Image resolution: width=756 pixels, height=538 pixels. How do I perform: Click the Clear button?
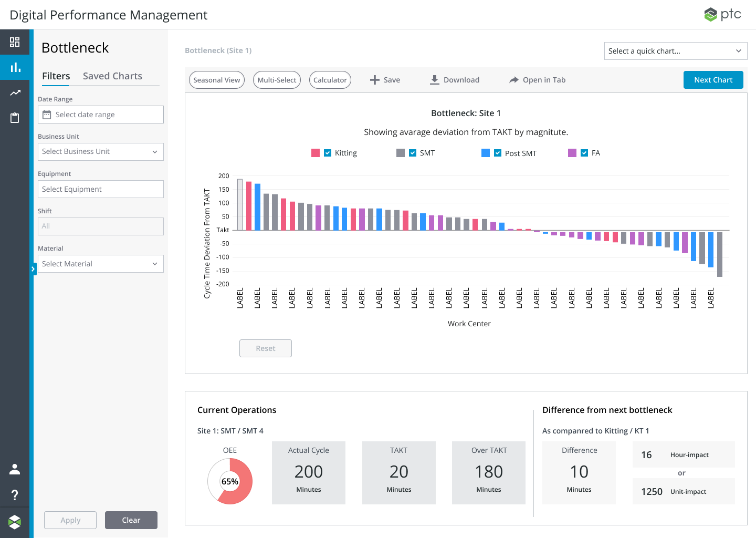coord(131,520)
